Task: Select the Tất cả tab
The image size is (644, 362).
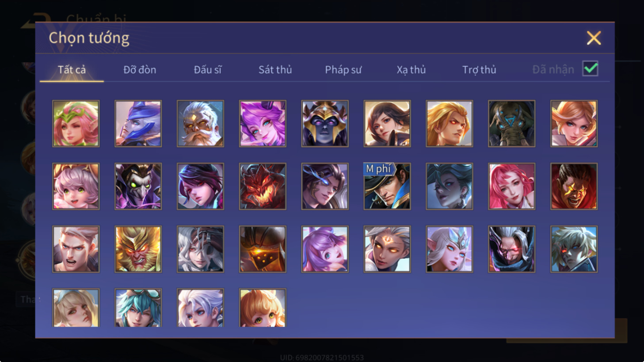Action: point(72,69)
